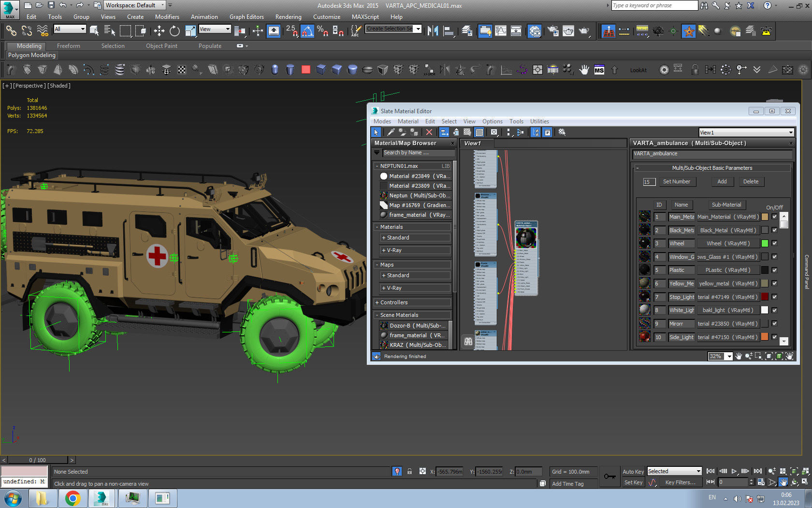The height and width of the screenshot is (508, 812).
Task: Open the selection filter 'All' dropdown
Action: pyautogui.click(x=70, y=29)
